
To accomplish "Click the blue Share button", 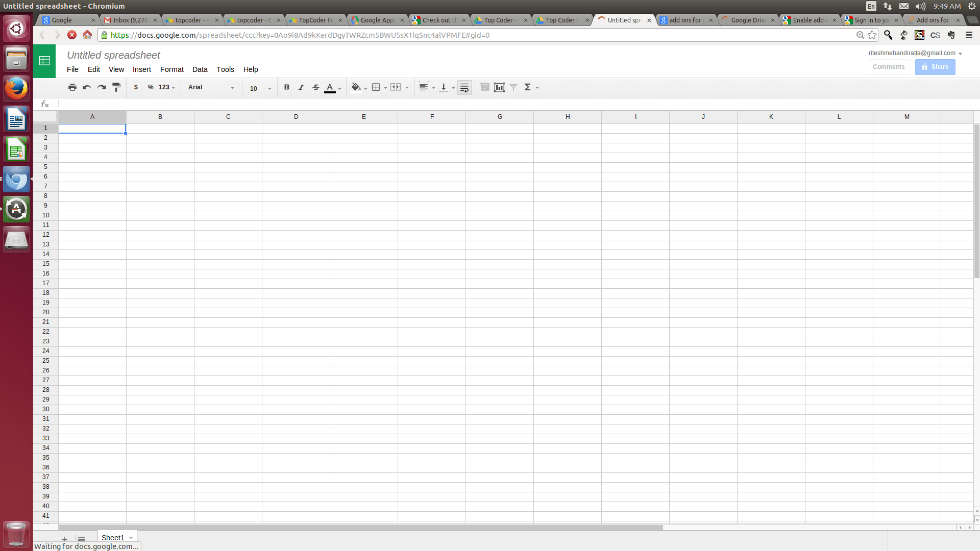I will pos(935,67).
